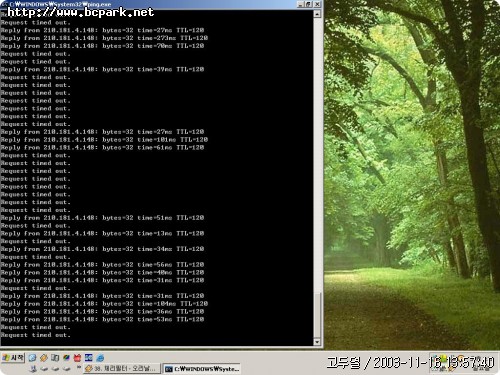Viewport: 500px width, 375px height.
Task: Open the multicolored round Quick Launch icon
Action: [66, 358]
